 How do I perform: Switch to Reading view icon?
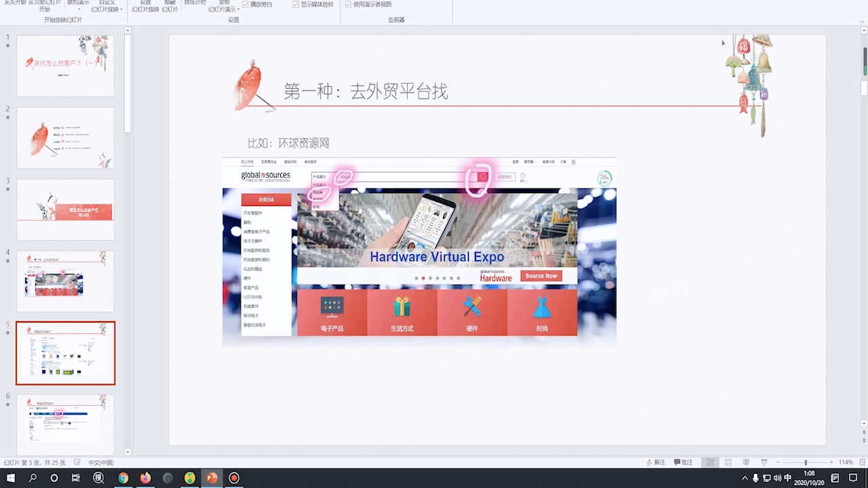click(746, 462)
